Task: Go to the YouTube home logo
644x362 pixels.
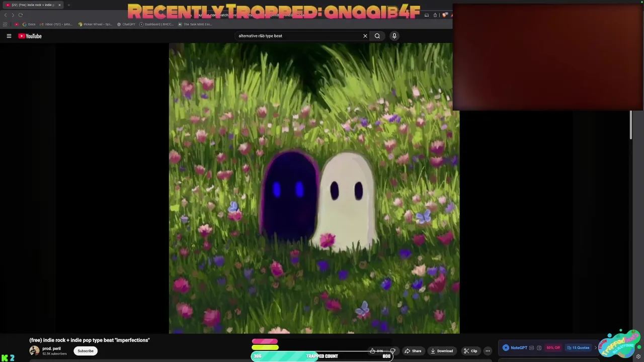Action: [30, 36]
